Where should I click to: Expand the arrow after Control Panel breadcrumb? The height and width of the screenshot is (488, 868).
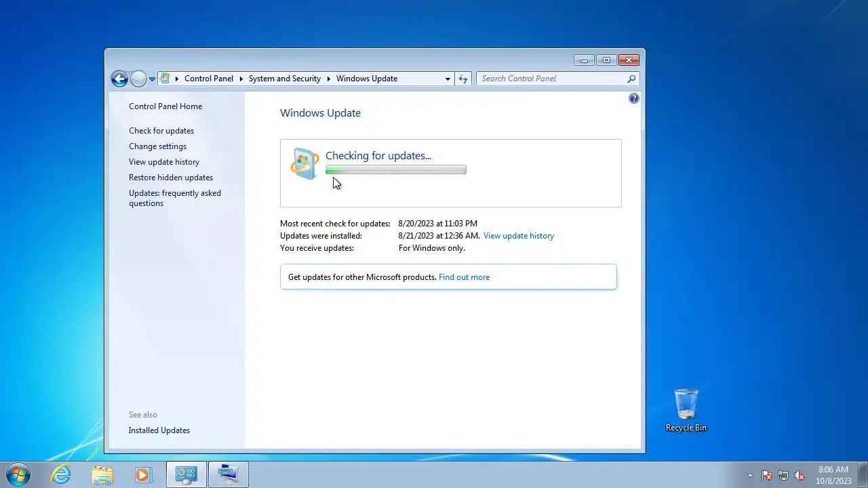coord(241,79)
